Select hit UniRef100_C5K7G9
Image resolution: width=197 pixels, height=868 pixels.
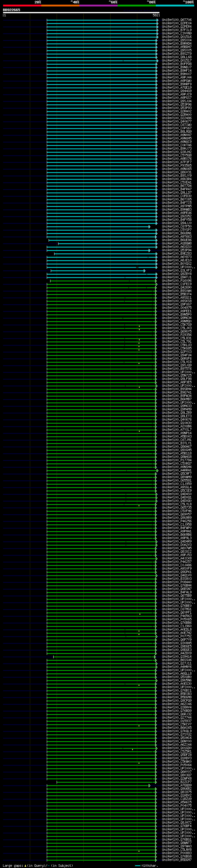coord(177,325)
